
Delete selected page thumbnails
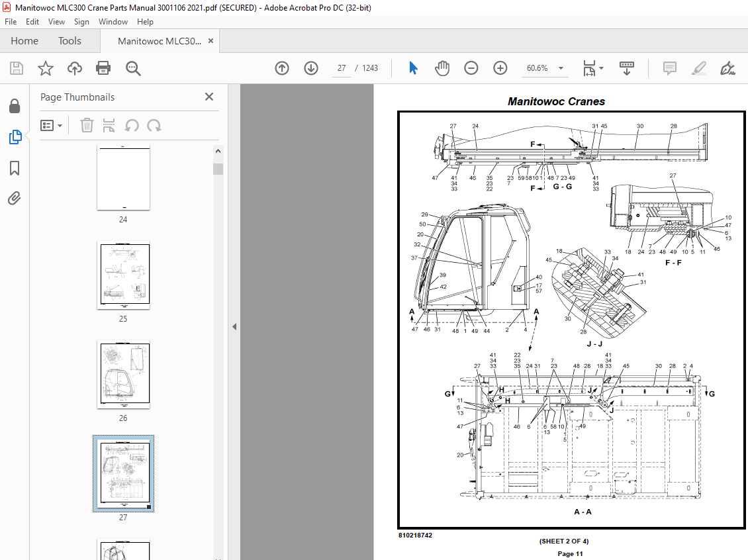(x=87, y=126)
